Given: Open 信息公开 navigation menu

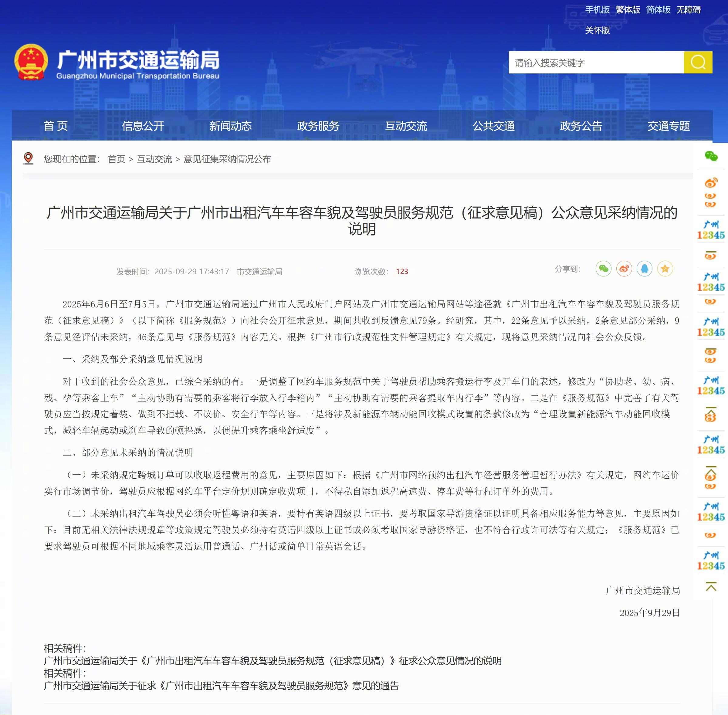Looking at the screenshot, I should [x=143, y=126].
